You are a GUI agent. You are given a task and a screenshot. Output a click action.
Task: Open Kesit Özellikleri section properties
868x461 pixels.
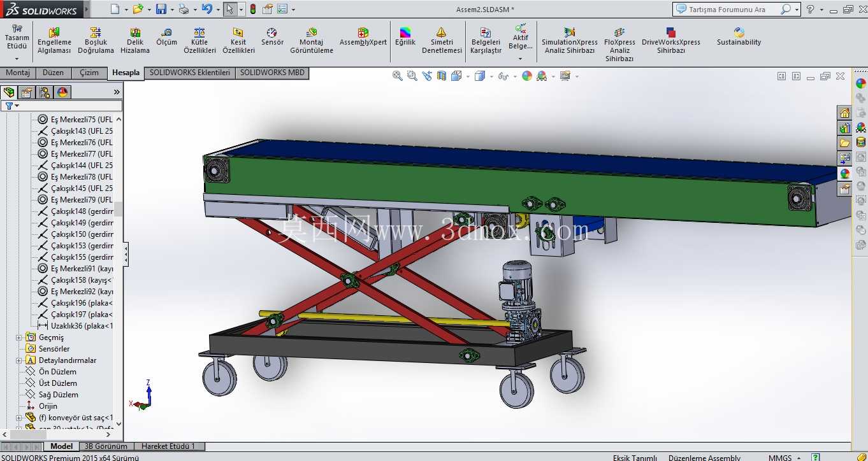point(238,40)
